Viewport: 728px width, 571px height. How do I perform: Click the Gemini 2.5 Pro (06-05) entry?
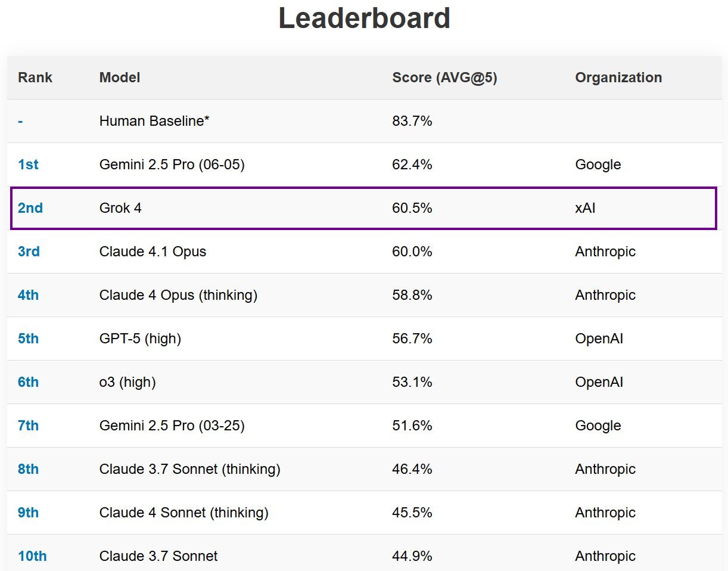pos(172,165)
